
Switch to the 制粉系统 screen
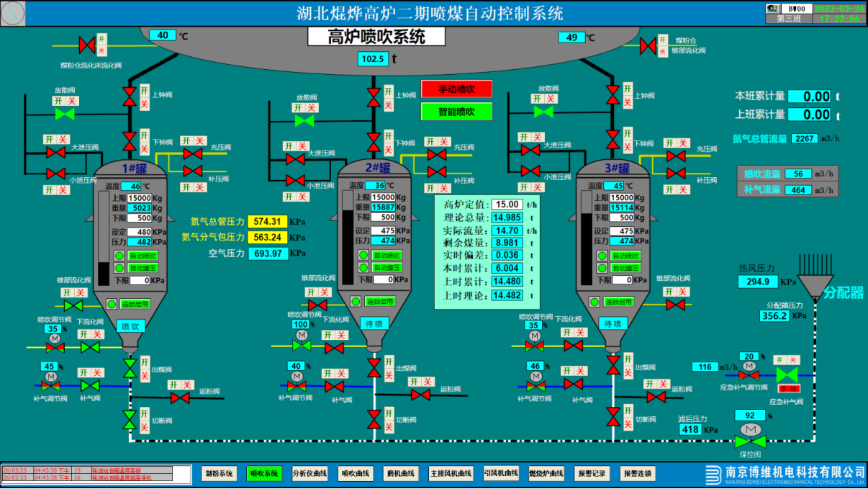point(219,474)
